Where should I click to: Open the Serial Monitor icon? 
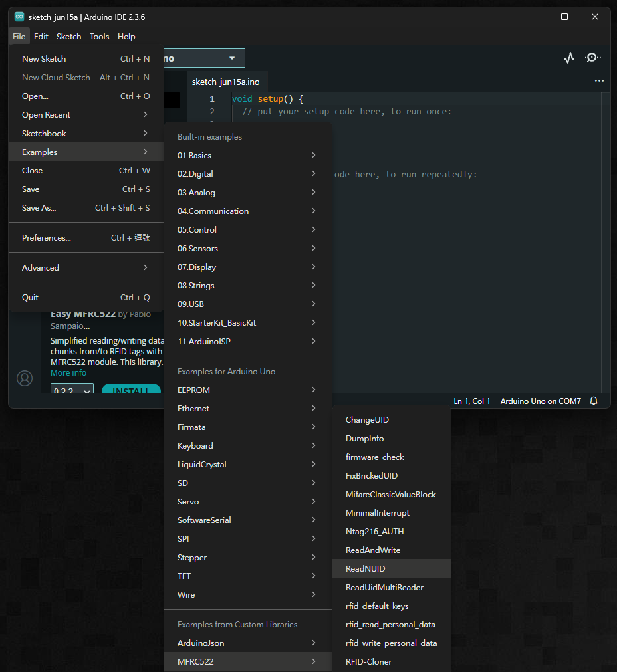(592, 58)
